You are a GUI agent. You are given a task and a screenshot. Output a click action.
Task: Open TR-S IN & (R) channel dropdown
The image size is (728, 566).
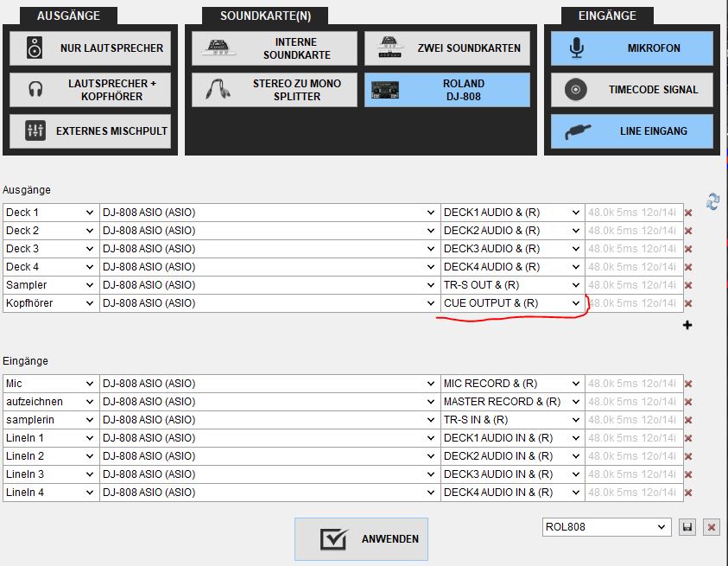click(513, 420)
